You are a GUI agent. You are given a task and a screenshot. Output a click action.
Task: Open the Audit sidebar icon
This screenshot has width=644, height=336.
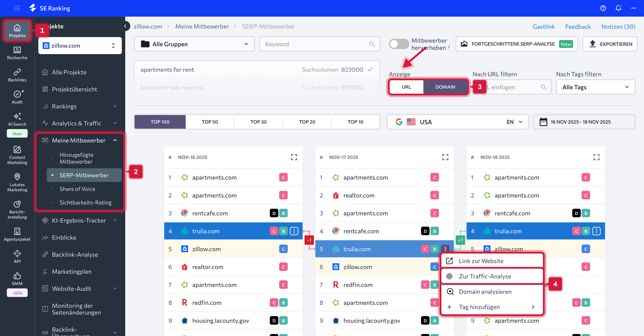click(17, 97)
